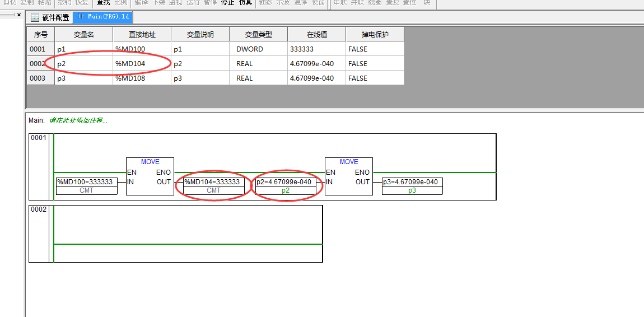644x317 pixels.
Task: Click the 仿真 (Simulation) toolbar button
Action: click(x=245, y=3)
